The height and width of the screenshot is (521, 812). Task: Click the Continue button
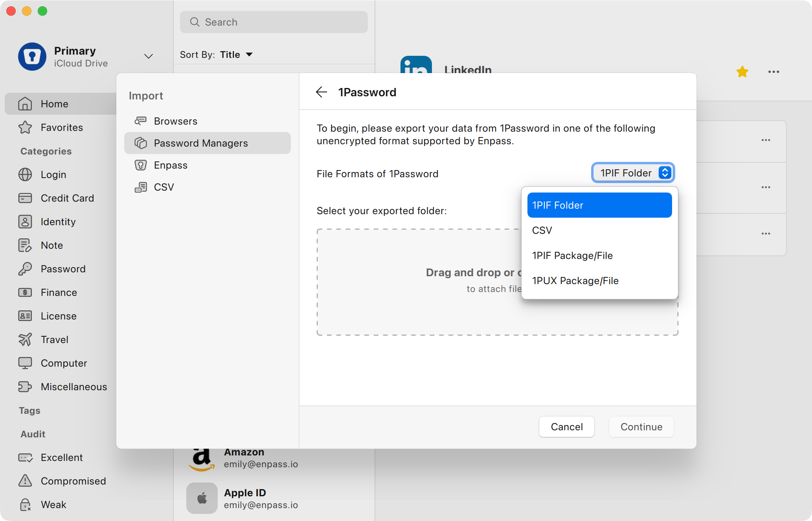[641, 427]
